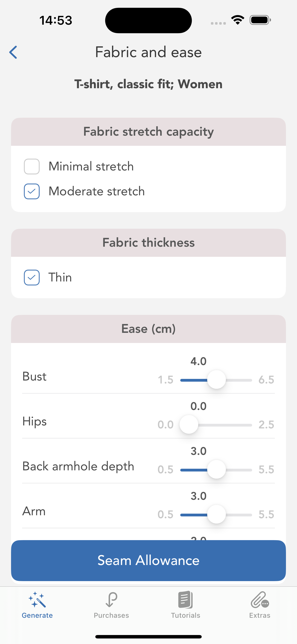Viewport: 297px width, 644px height.
Task: Tap the Fabric stretch capacity header
Action: pyautogui.click(x=148, y=132)
